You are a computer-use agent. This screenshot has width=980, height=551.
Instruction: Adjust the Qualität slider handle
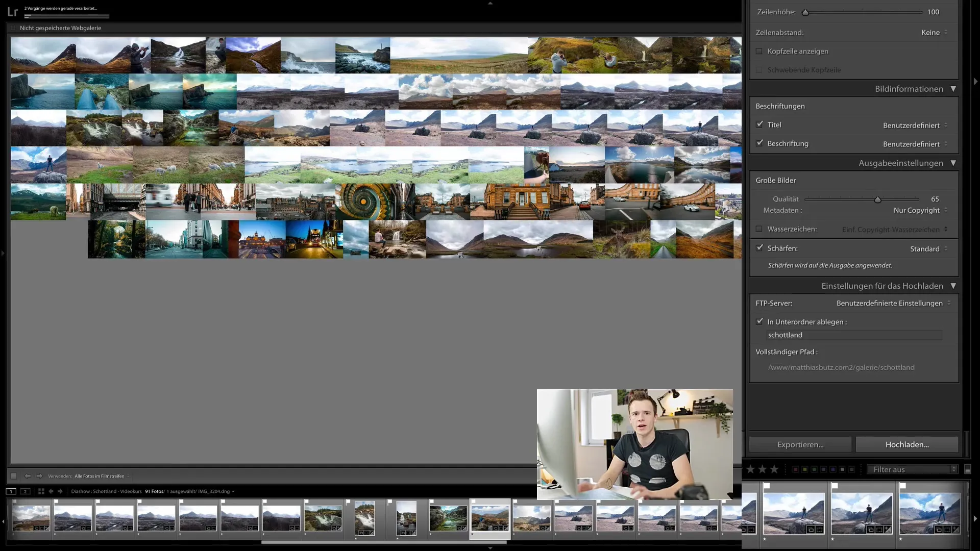[x=877, y=199]
